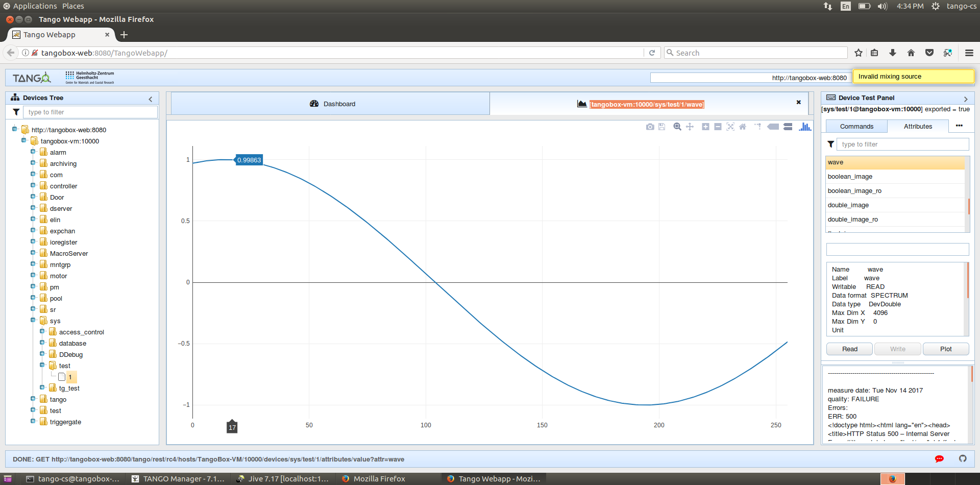Toggle spike lines in the plot toolbar
Viewport: 980px width, 485px height.
(x=757, y=127)
